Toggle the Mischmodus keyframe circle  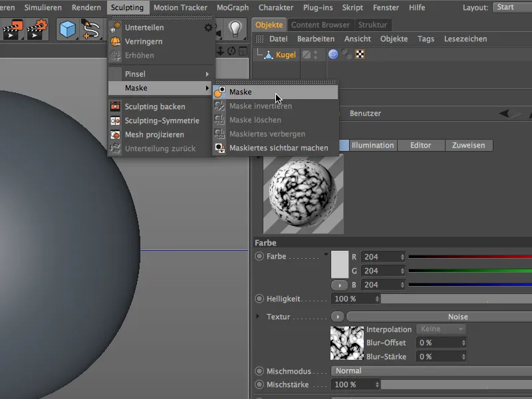coord(259,370)
